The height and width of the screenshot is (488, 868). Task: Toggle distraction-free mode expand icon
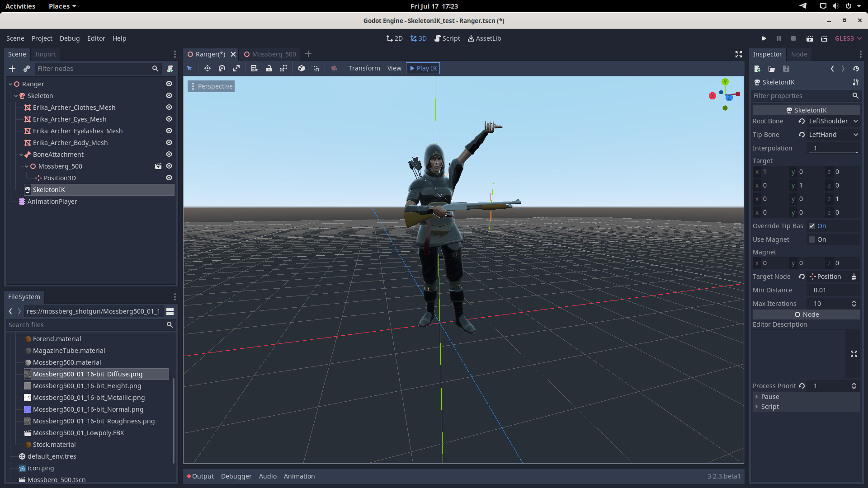click(739, 54)
